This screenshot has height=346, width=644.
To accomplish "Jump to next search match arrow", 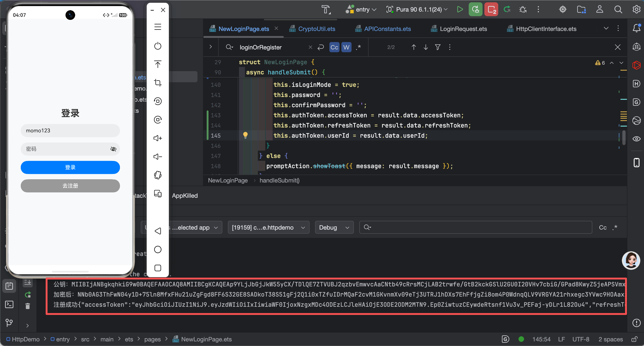I will tap(426, 47).
